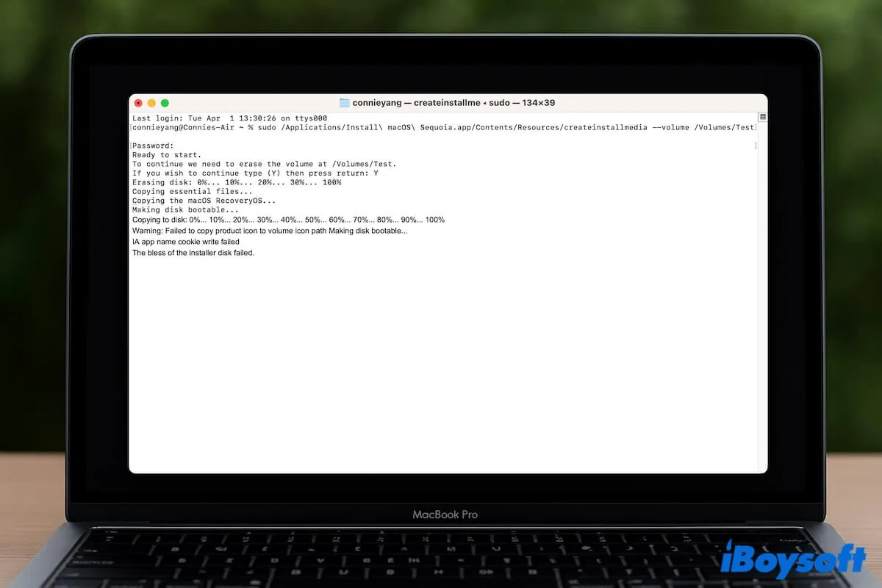The height and width of the screenshot is (588, 882).
Task: Zoom Terminal using the green button
Action: pos(165,103)
